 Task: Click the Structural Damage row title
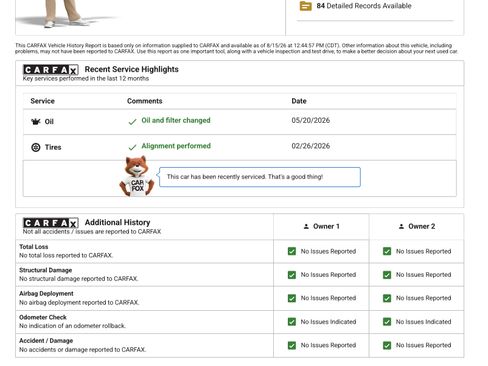point(46,270)
